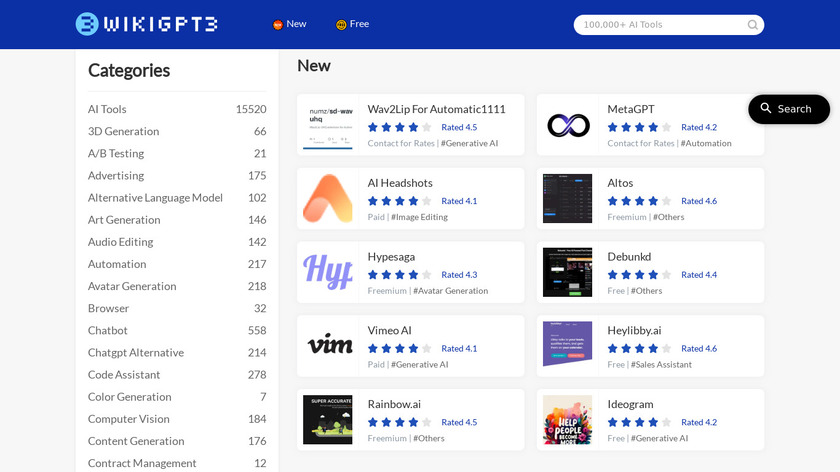Image resolution: width=840 pixels, height=472 pixels.
Task: Open AI Headshots title link
Action: [400, 183]
